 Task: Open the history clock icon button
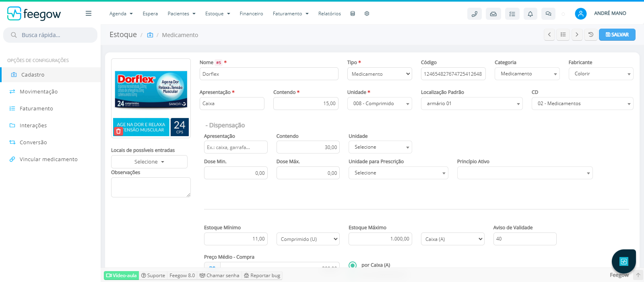click(x=590, y=35)
